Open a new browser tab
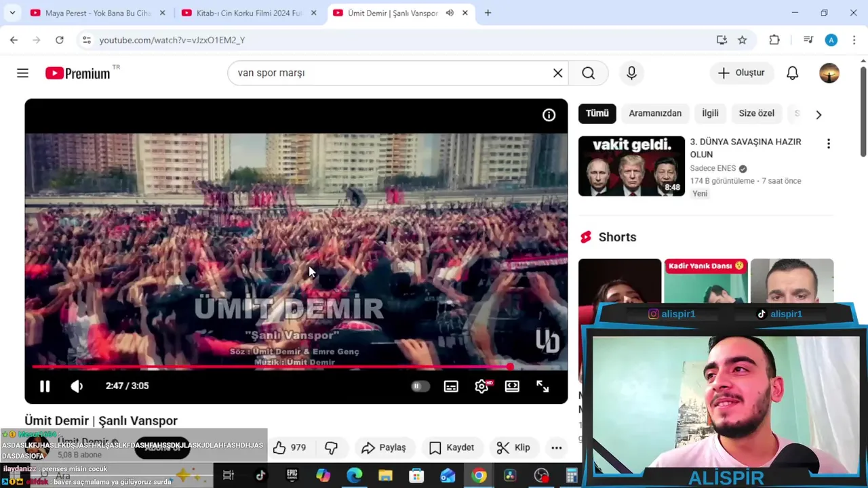 click(488, 13)
